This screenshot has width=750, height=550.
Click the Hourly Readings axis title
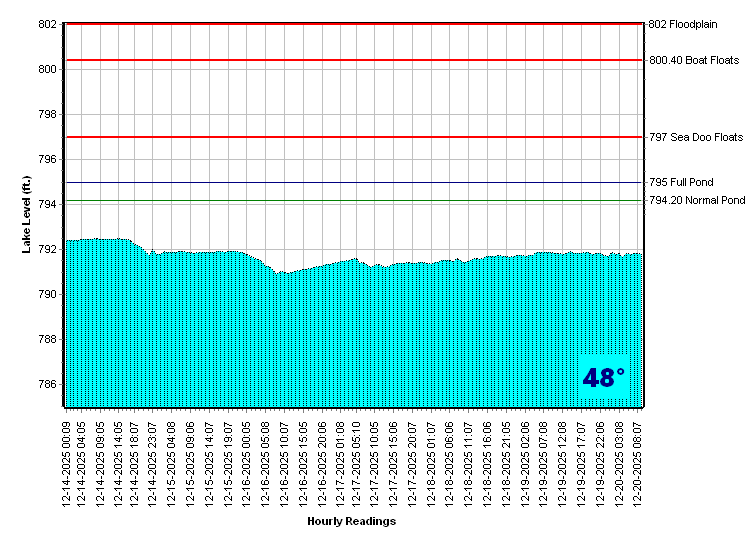point(352,521)
